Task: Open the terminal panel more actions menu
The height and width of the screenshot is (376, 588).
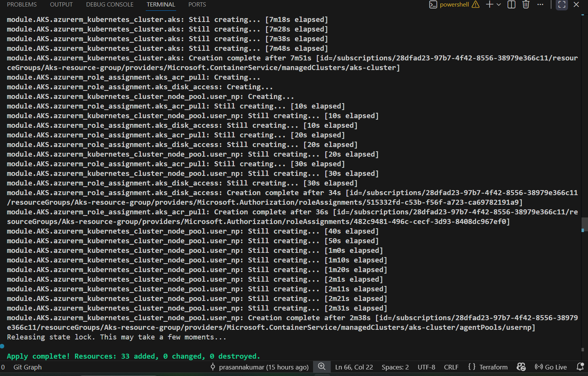Action: (540, 5)
